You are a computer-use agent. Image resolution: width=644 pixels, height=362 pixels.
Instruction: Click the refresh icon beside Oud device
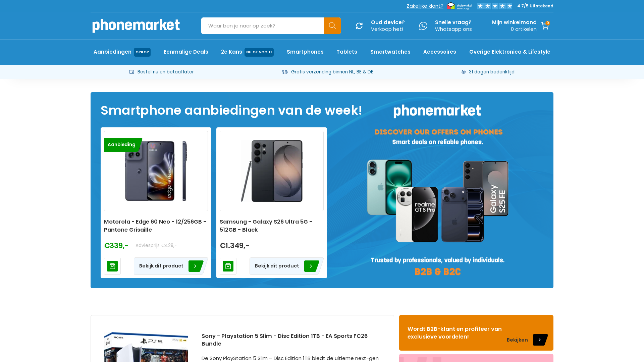(x=359, y=26)
